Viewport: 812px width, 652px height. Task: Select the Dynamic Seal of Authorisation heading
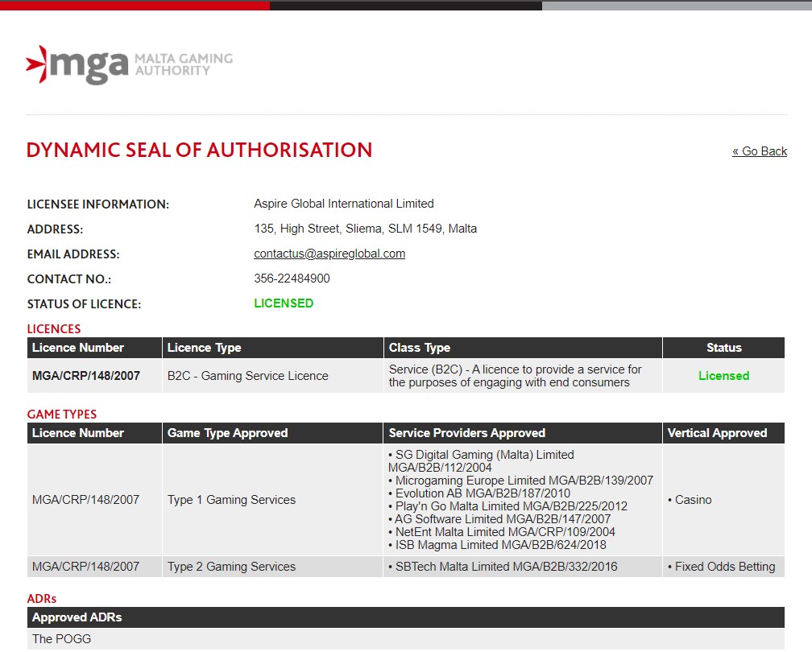[x=200, y=150]
